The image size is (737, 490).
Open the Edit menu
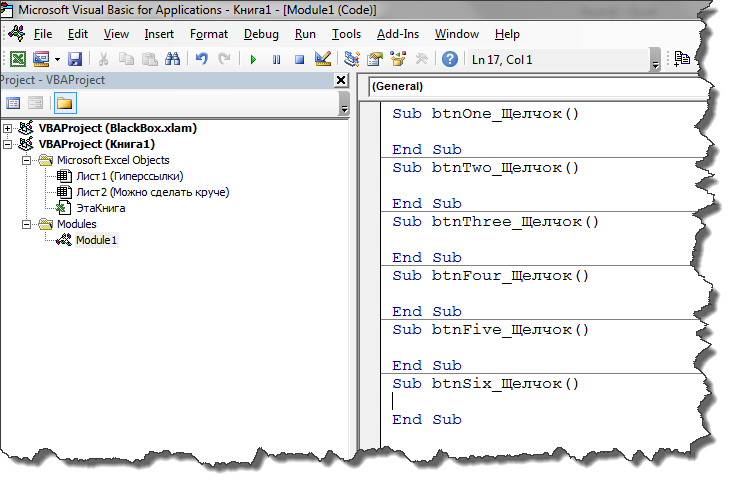78,34
